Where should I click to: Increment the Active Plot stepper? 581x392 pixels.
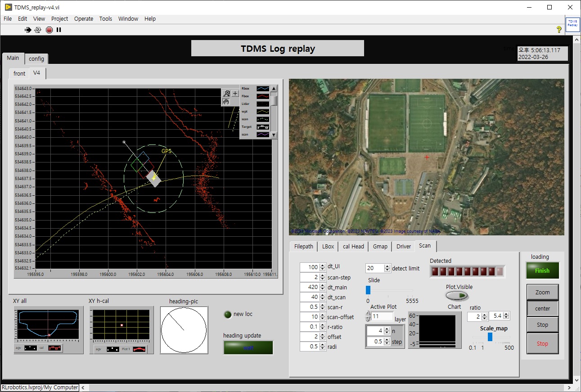(368, 314)
